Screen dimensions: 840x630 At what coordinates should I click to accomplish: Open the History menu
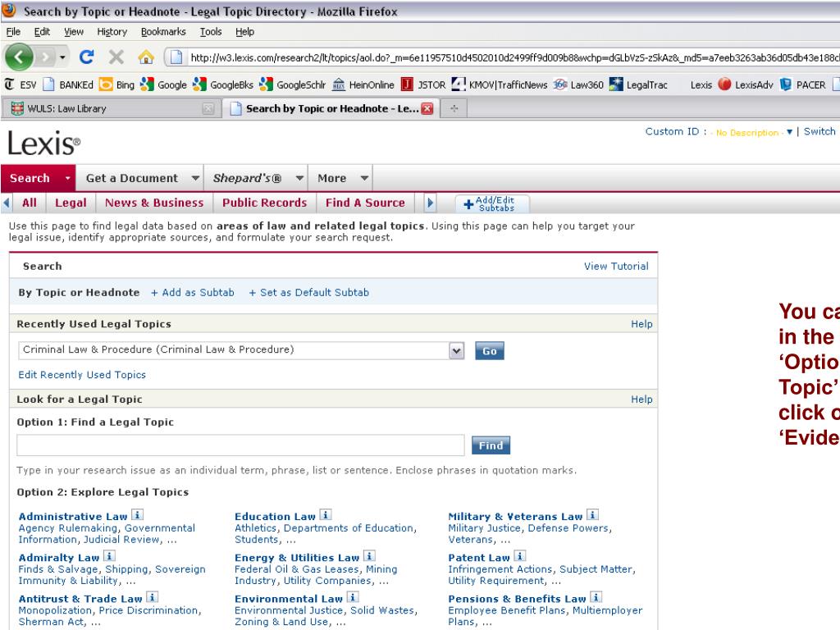tap(112, 32)
